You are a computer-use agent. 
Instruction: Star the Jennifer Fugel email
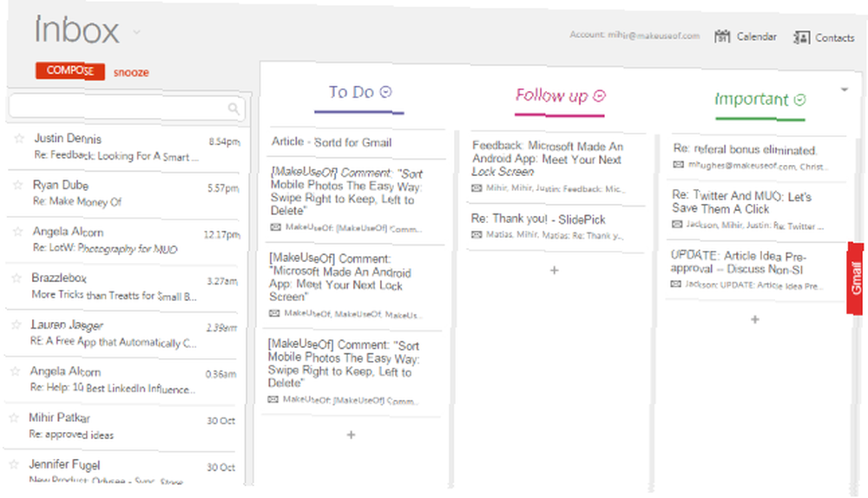[x=15, y=464]
